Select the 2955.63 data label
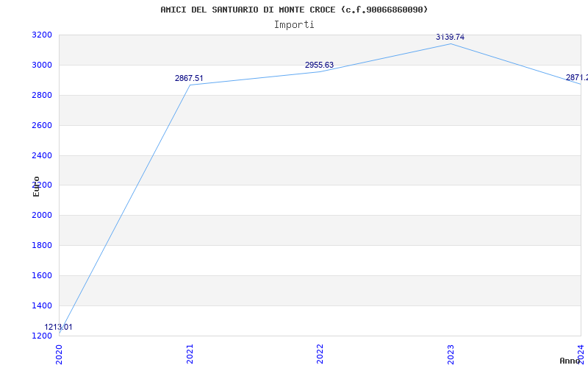 (x=319, y=65)
